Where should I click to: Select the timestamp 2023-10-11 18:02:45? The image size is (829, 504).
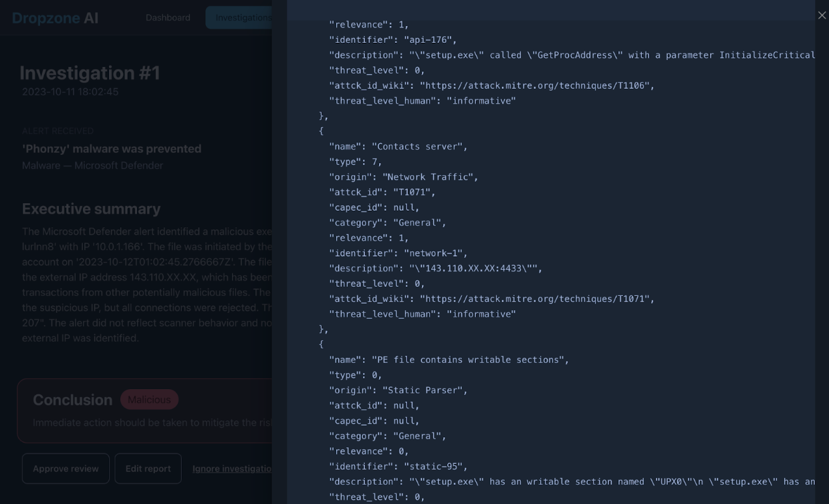70,92
